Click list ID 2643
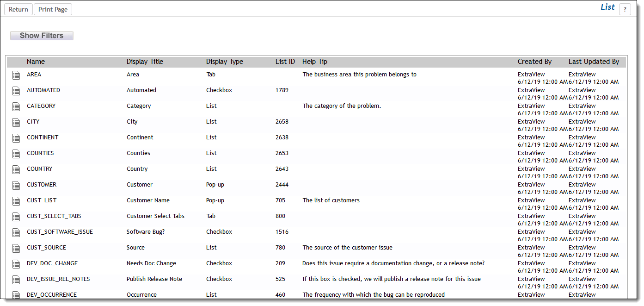Screen dimensions: 644x306 click(282, 169)
